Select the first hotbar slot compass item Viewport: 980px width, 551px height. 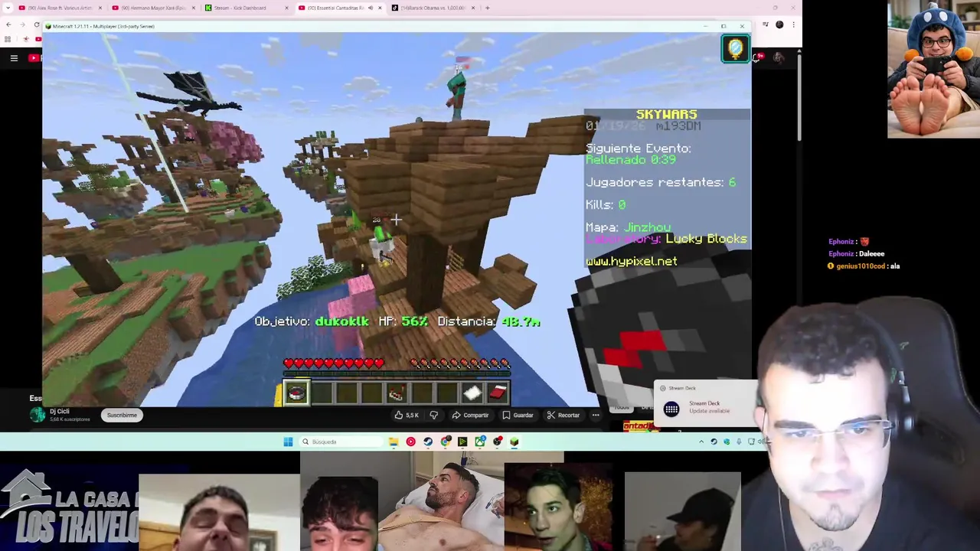pos(297,393)
